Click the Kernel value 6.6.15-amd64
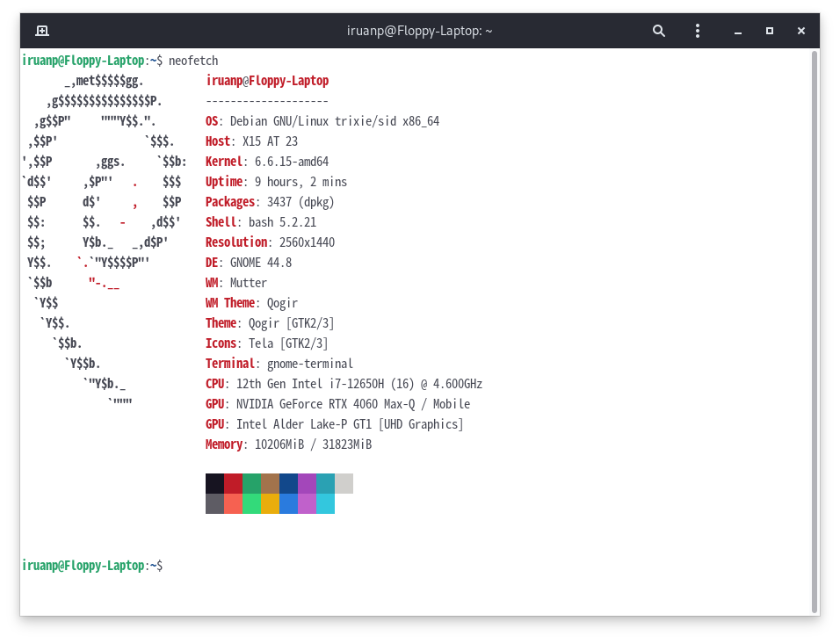Image resolution: width=840 pixels, height=643 pixels. point(292,162)
